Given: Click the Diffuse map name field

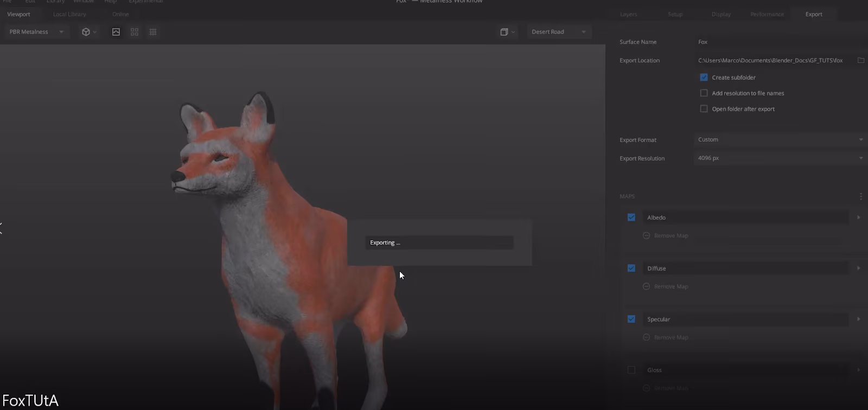Looking at the screenshot, I should [x=746, y=268].
